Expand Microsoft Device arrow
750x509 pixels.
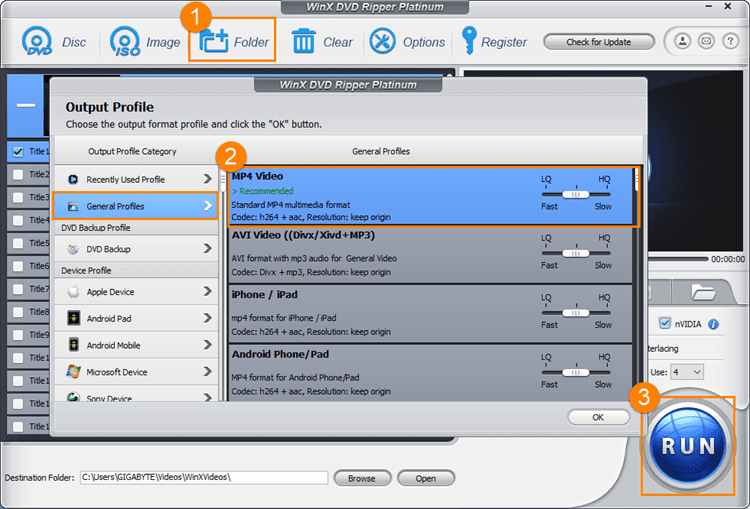tap(208, 371)
